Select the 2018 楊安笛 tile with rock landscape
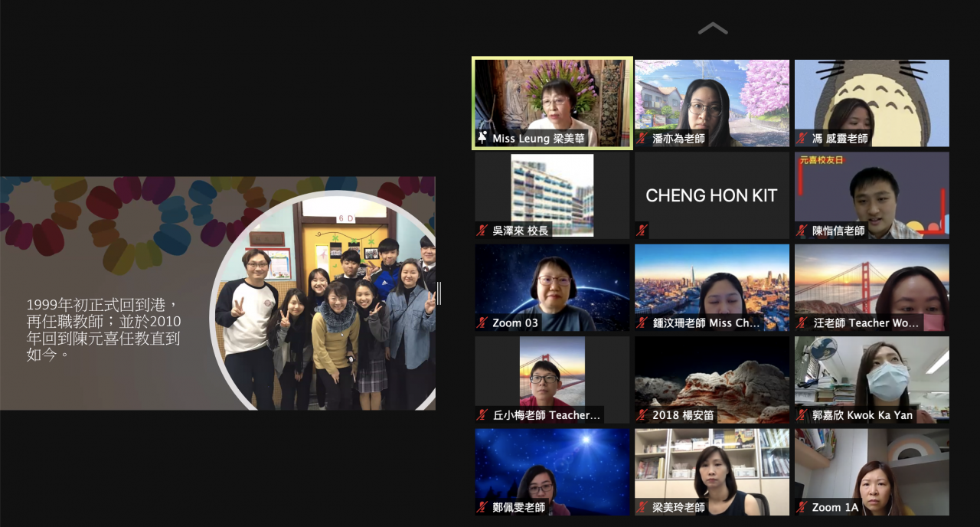This screenshot has height=527, width=980. tap(712, 380)
